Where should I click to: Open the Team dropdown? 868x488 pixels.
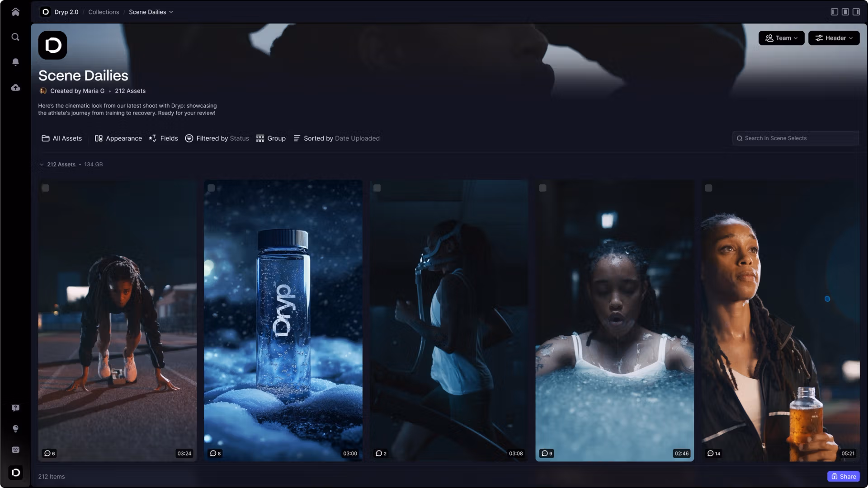tap(781, 38)
